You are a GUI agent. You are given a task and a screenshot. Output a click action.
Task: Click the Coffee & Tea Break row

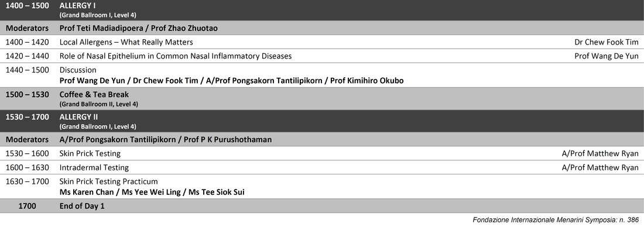click(x=322, y=98)
